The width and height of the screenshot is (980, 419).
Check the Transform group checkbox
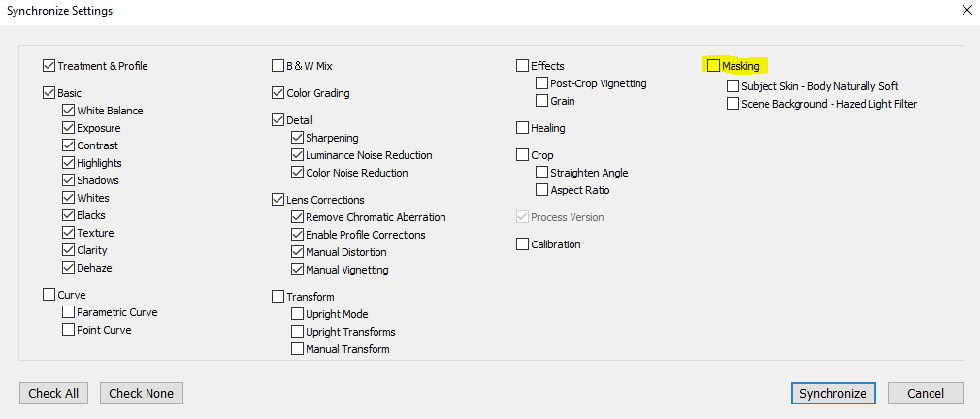pos(278,297)
